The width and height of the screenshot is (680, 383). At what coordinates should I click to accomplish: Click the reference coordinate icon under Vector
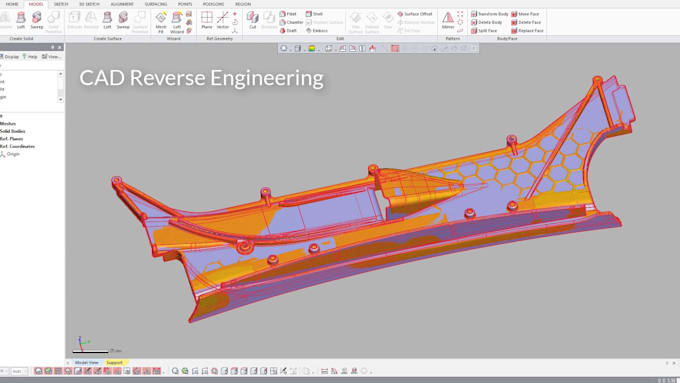[x=235, y=30]
